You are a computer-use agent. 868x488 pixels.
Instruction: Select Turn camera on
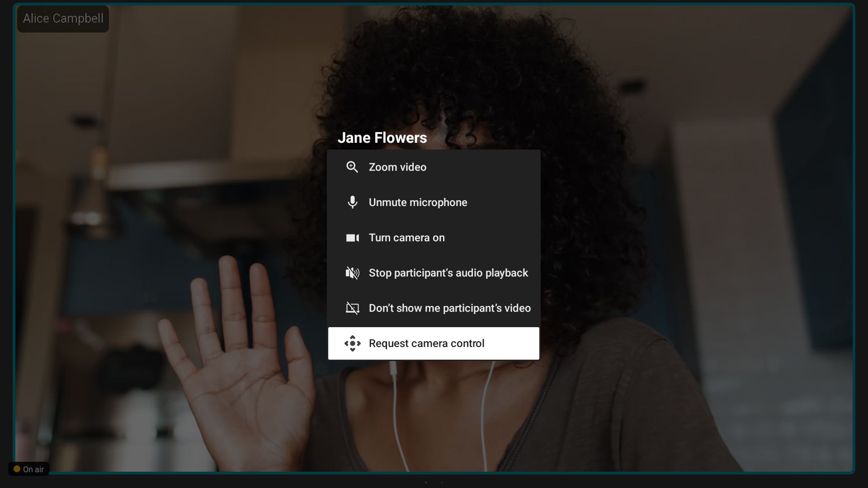click(434, 238)
